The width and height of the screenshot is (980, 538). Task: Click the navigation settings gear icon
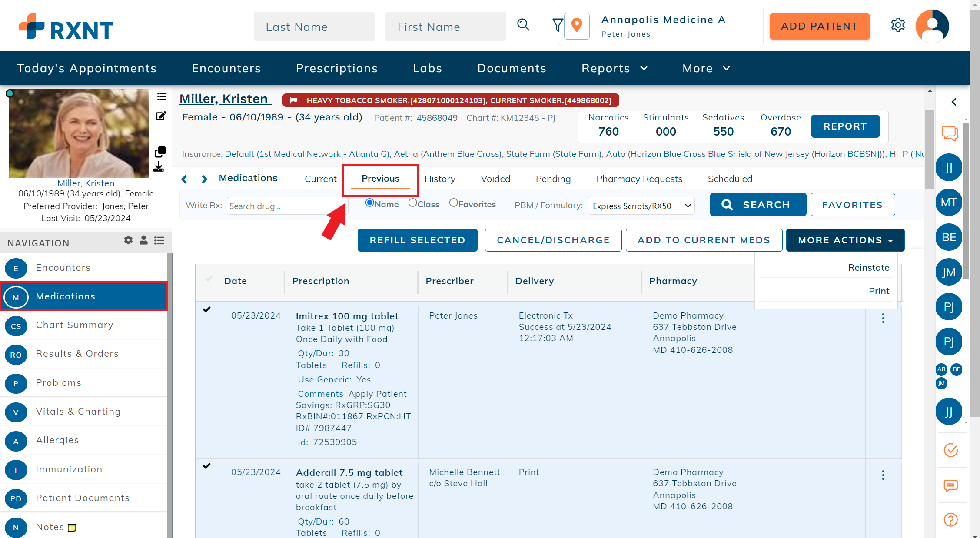[x=128, y=240]
